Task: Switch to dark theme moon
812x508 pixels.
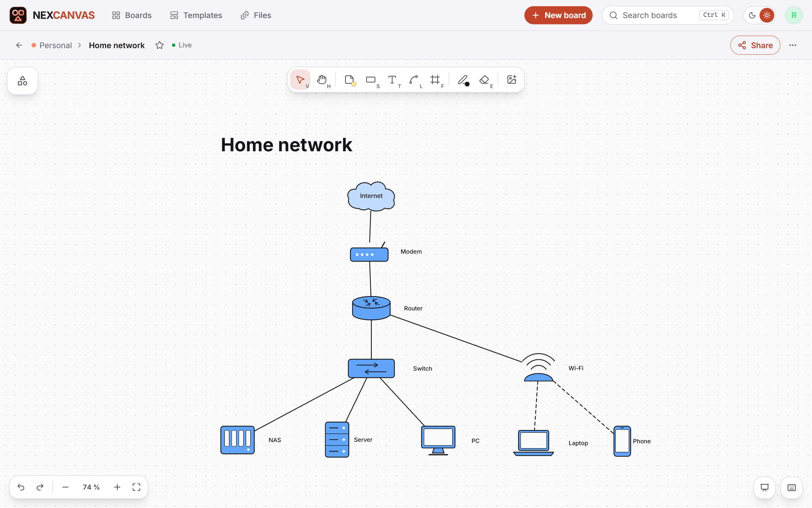Action: 752,15
